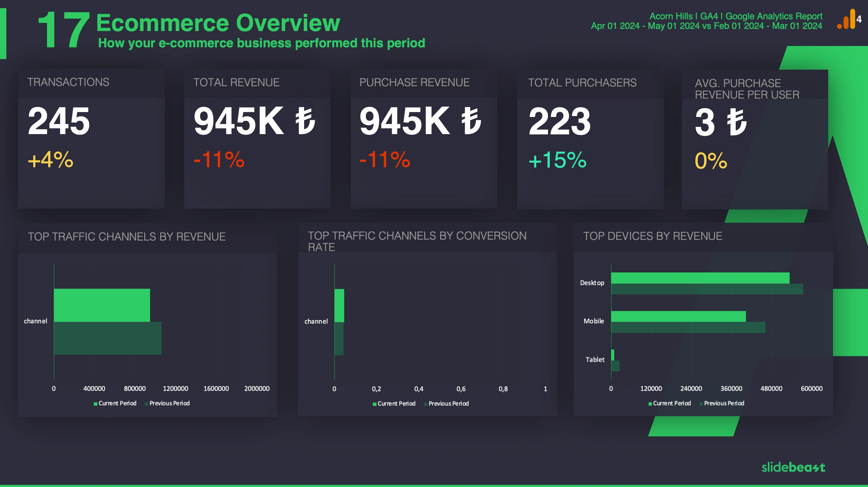The width and height of the screenshot is (868, 487).
Task: Click the +4% transactions change
Action: 51,160
